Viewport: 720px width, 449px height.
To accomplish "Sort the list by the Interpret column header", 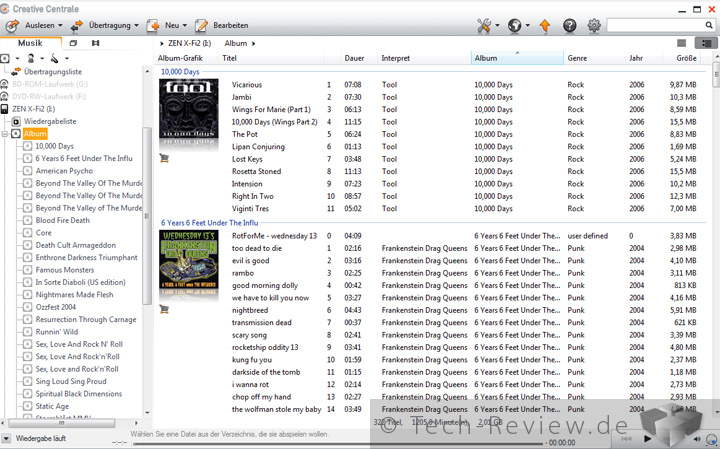I will [x=396, y=58].
